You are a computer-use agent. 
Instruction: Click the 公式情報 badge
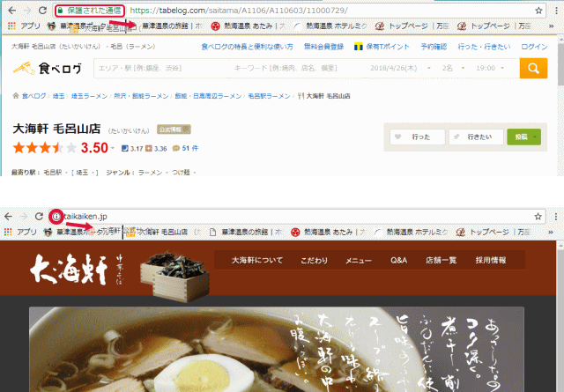(x=174, y=129)
